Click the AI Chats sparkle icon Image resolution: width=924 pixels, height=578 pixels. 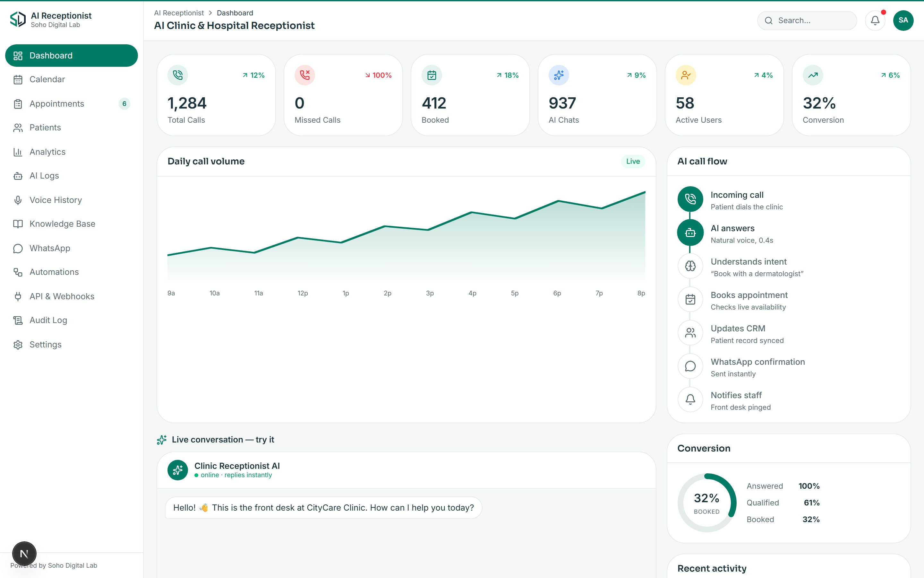click(559, 75)
